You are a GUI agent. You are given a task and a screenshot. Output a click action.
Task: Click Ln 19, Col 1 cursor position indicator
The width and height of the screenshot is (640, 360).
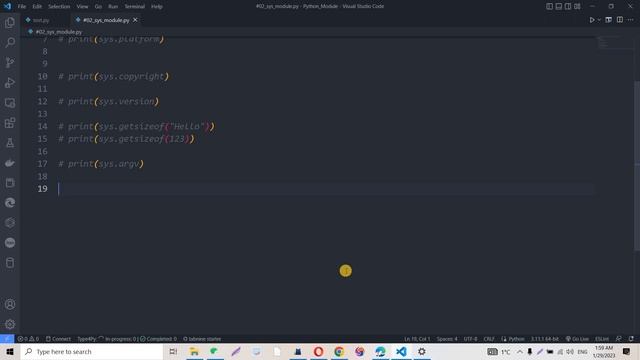(417, 339)
